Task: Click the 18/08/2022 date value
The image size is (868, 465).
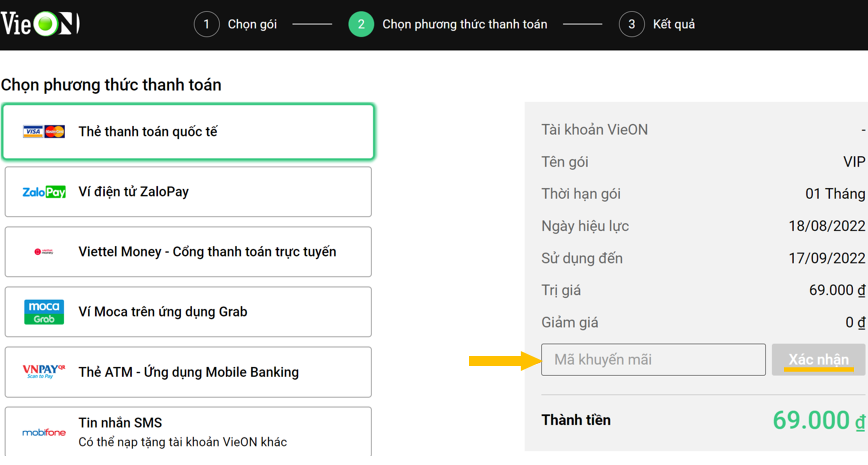Action: 827,226
